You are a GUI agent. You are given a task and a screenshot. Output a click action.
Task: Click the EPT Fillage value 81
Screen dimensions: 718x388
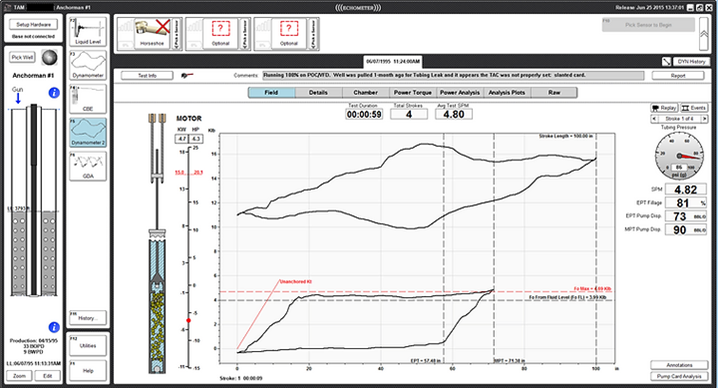pos(685,203)
